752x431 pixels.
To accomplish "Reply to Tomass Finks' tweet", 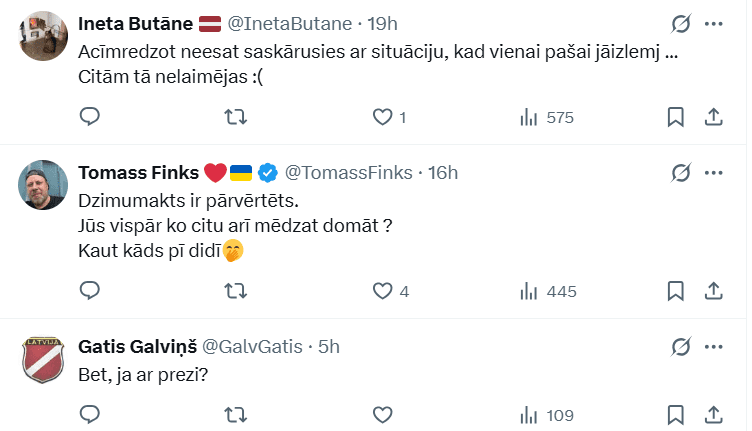I will [x=90, y=292].
